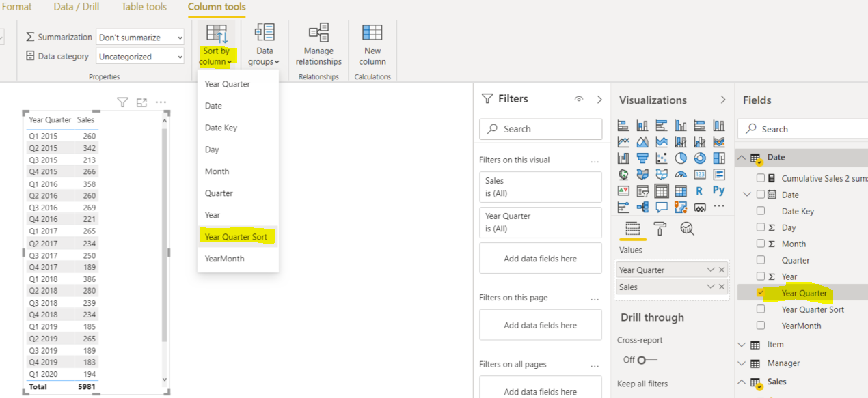Open the table visual's more options ellipsis
Viewport: 868px width, 398px height.
161,102
